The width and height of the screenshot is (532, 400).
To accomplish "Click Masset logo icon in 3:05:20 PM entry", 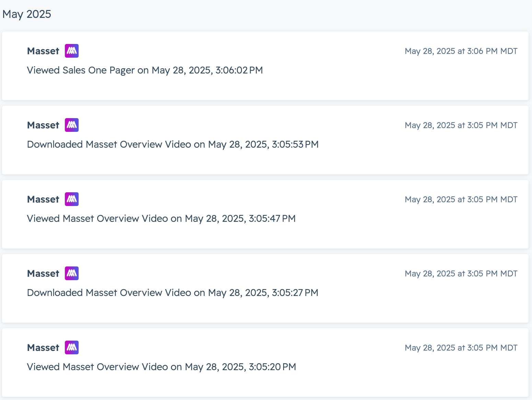I will [x=72, y=347].
